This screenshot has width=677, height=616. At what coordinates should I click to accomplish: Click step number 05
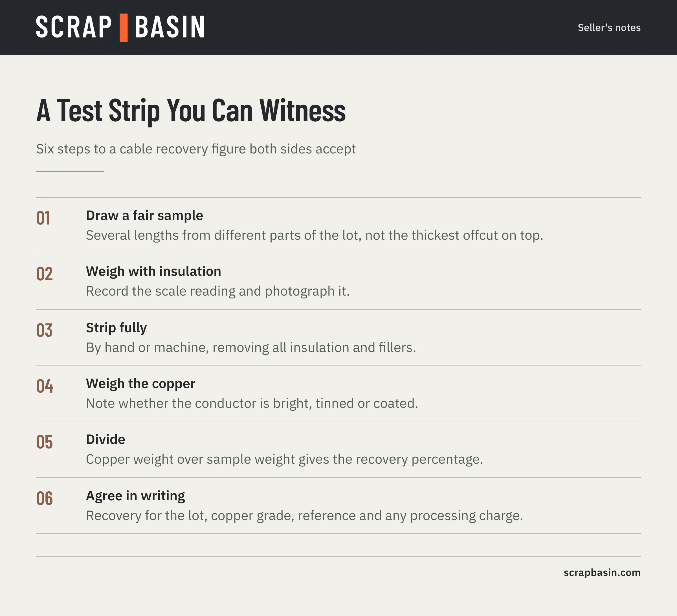point(44,442)
